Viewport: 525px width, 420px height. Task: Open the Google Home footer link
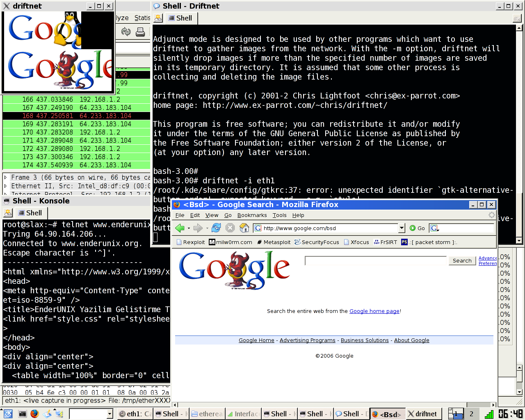[256, 340]
